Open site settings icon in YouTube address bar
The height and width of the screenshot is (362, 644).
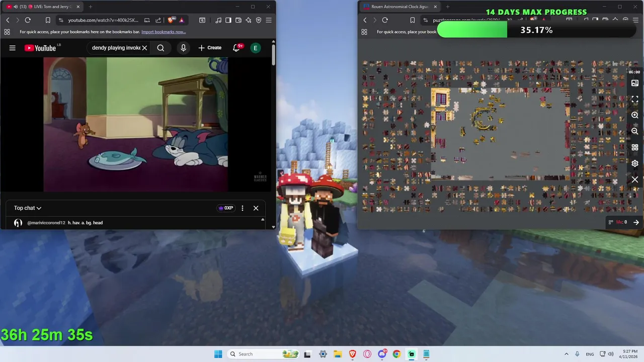tap(61, 20)
